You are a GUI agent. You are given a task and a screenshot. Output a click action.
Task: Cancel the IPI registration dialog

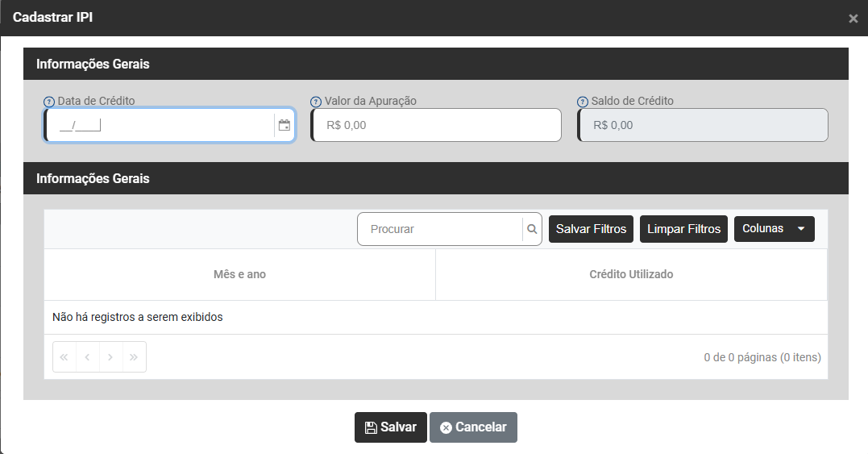[473, 427]
